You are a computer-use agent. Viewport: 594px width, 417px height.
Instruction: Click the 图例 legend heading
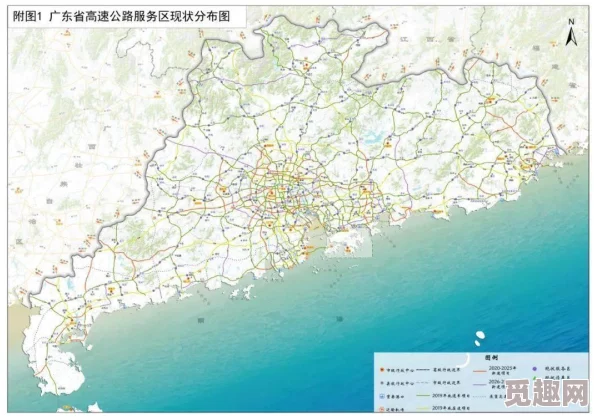(x=491, y=358)
